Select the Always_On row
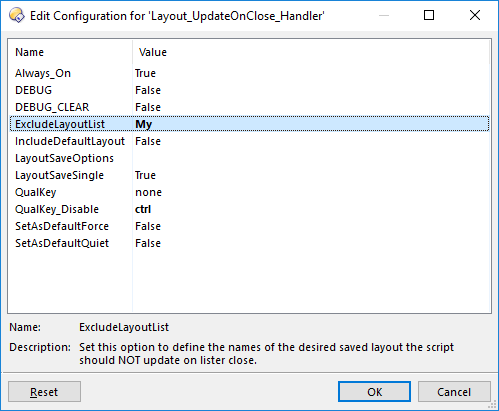Image resolution: width=499 pixels, height=411 pixels. coord(249,73)
